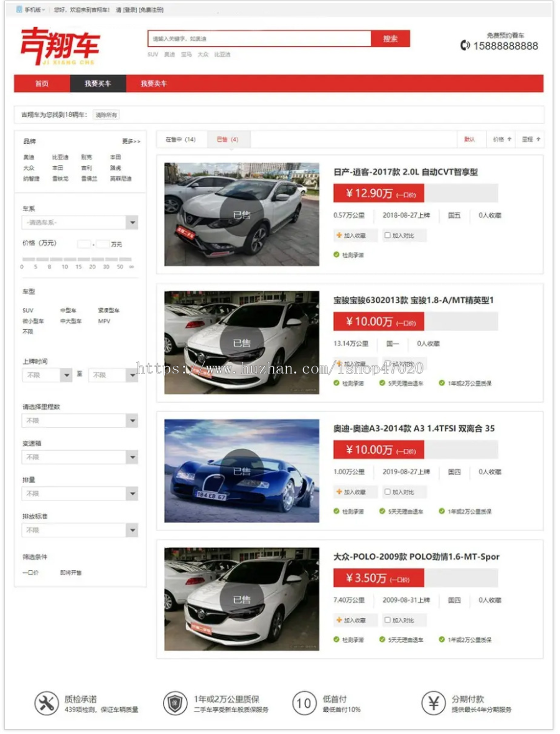Click the plus icon for 奥迪A3 加入收藏
The height and width of the screenshot is (734, 560).
coord(338,492)
